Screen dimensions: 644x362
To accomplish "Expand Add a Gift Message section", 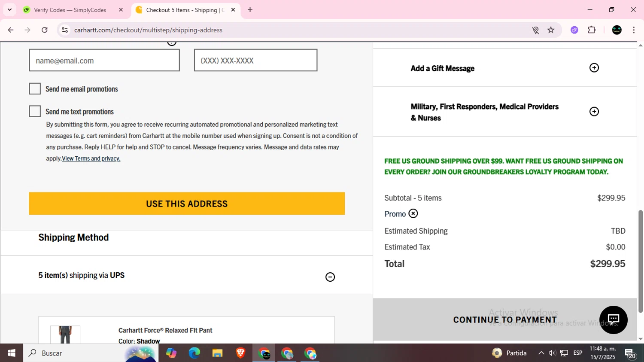I will [x=594, y=68].
